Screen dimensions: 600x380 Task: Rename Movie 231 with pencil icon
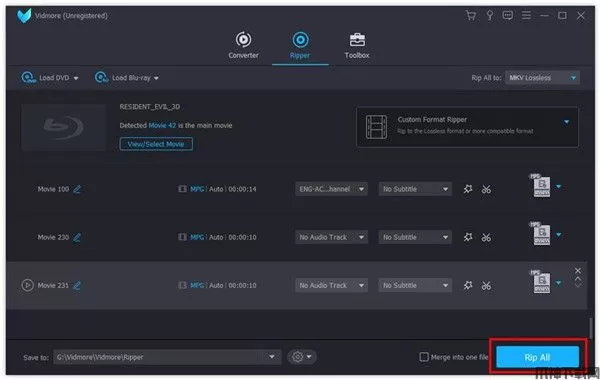(x=77, y=285)
